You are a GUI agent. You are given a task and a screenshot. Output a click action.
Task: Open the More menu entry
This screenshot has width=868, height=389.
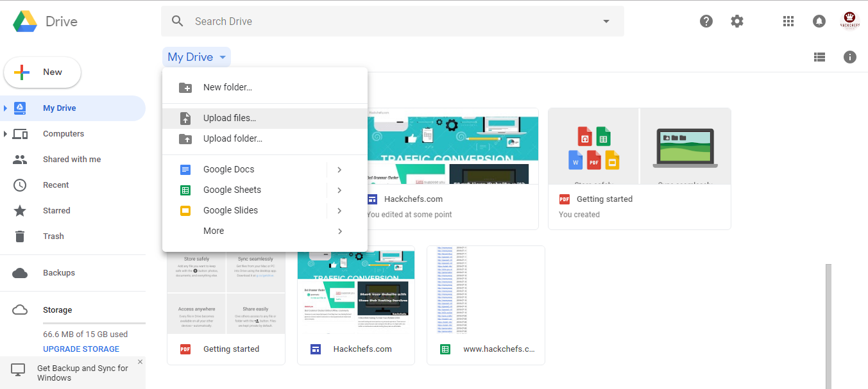[265, 231]
